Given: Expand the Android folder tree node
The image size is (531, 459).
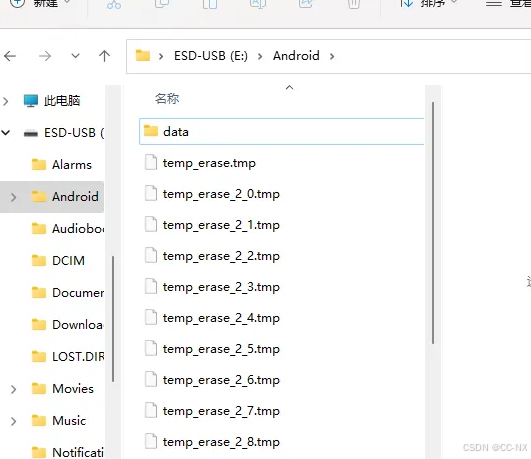Looking at the screenshot, I should click(x=13, y=197).
